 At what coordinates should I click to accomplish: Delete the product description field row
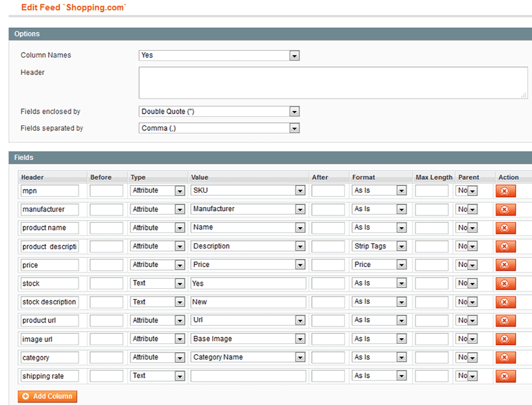point(505,247)
